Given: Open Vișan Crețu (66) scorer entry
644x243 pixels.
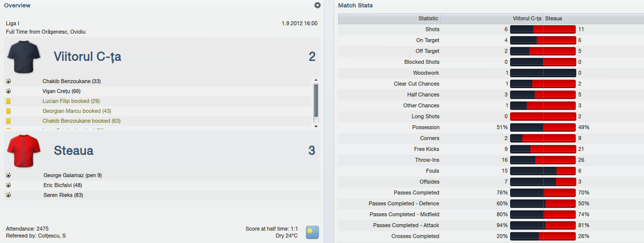Looking at the screenshot, I should click(61, 91).
